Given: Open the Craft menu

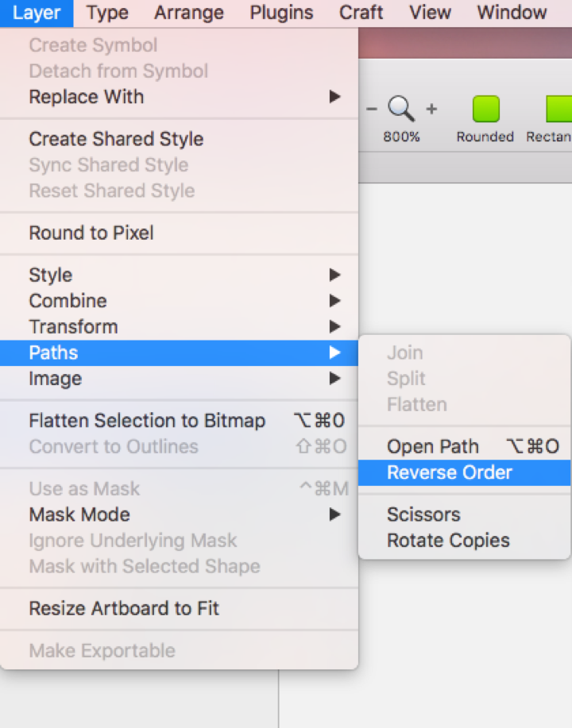Looking at the screenshot, I should (361, 13).
